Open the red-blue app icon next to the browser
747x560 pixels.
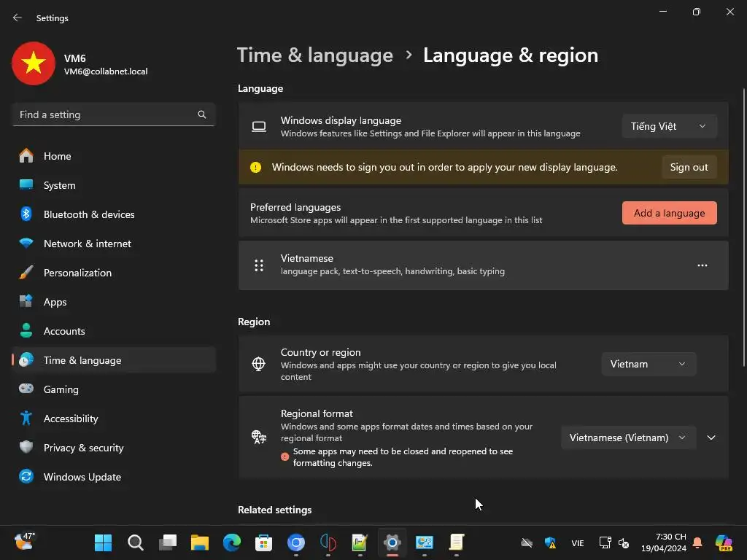(328, 542)
